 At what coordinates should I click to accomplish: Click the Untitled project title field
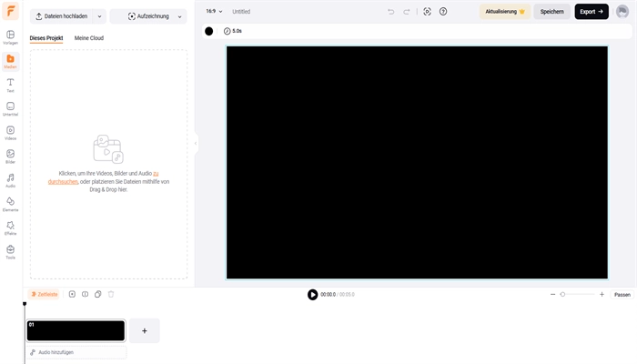click(241, 11)
